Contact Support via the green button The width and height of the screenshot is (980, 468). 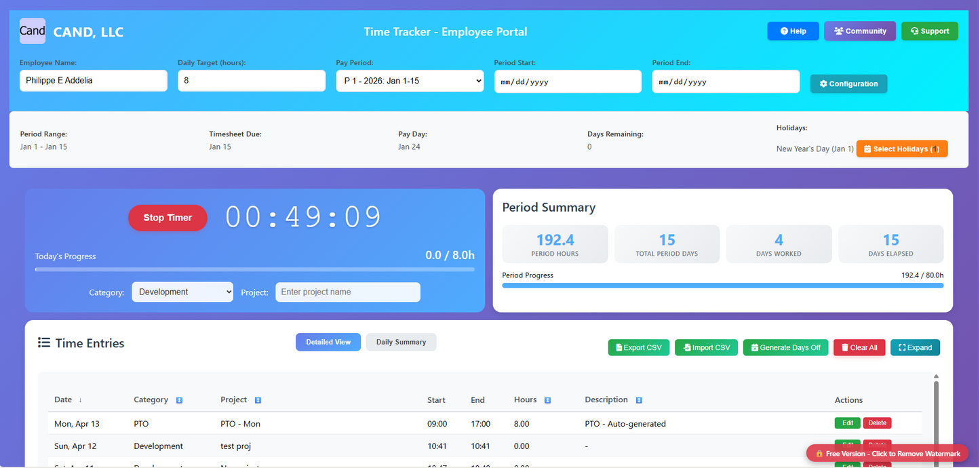point(930,31)
